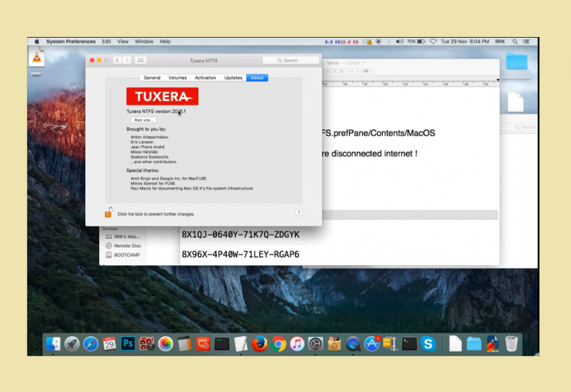Image resolution: width=571 pixels, height=392 pixels.
Task: Switch to the General tab
Action: click(152, 78)
